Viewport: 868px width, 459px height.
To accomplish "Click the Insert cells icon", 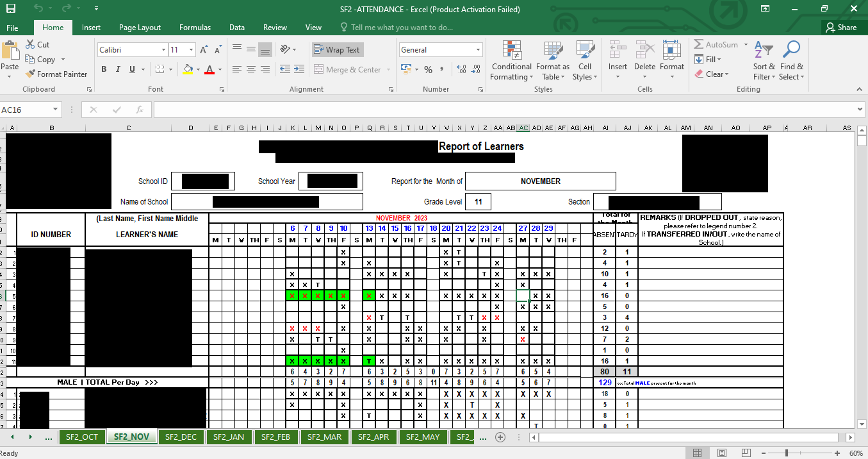I will pyautogui.click(x=618, y=51).
